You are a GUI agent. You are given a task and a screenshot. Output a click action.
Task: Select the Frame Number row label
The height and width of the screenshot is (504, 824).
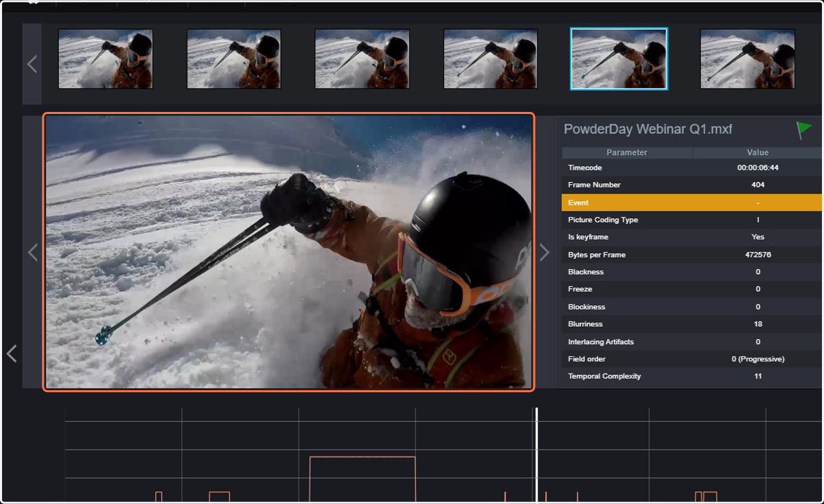[x=594, y=185]
